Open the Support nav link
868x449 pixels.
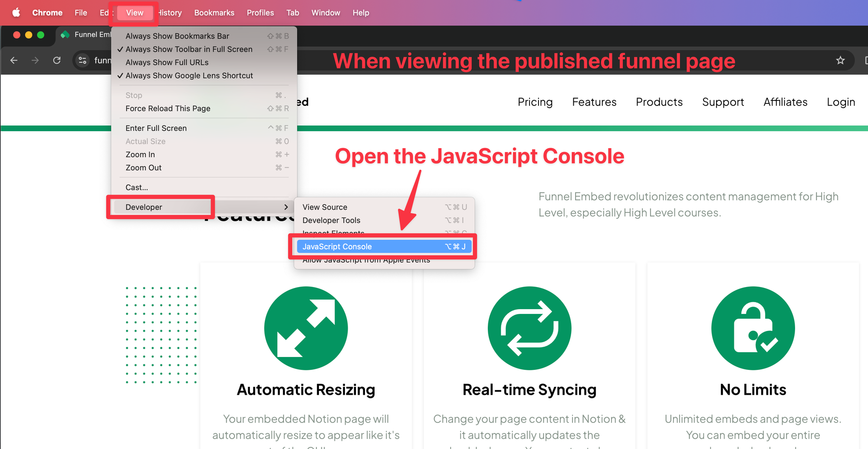click(723, 102)
